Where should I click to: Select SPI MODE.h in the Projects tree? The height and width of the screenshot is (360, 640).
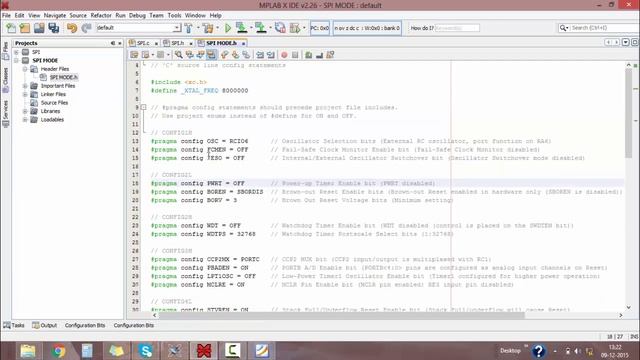point(63,77)
